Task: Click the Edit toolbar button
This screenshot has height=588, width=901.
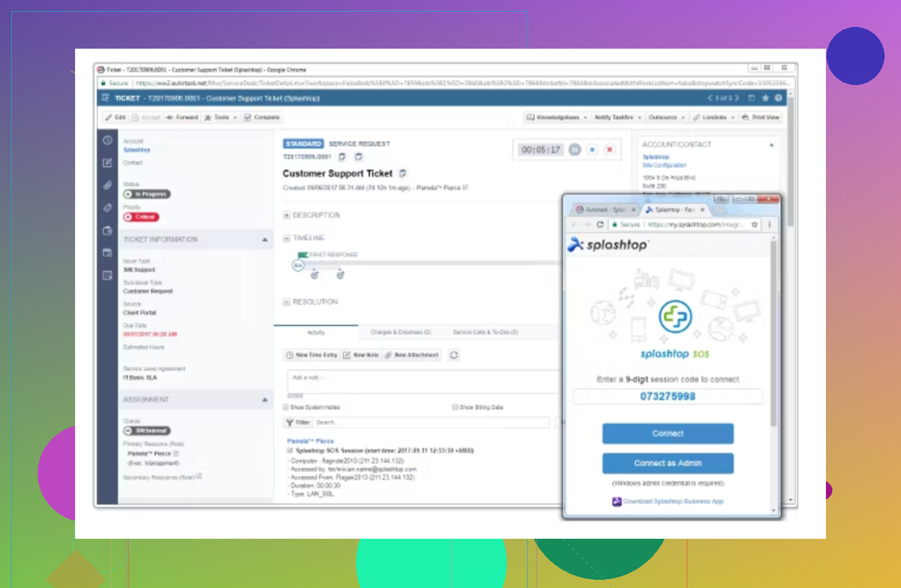Action: pyautogui.click(x=116, y=117)
